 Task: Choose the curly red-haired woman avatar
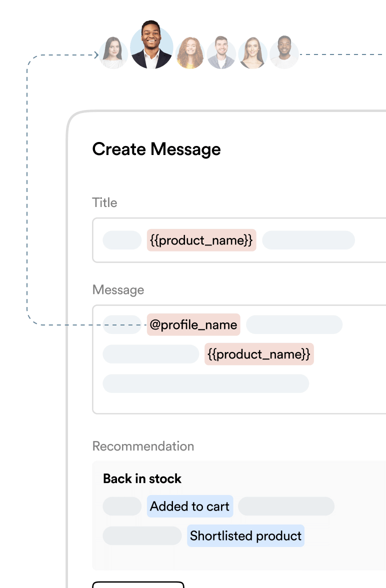tap(190, 53)
